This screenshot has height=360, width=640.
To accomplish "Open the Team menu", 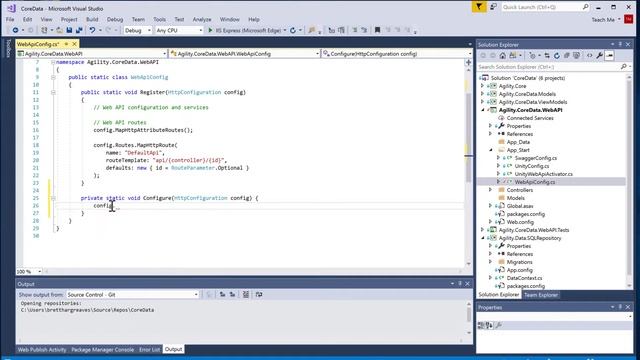I will click(x=138, y=19).
